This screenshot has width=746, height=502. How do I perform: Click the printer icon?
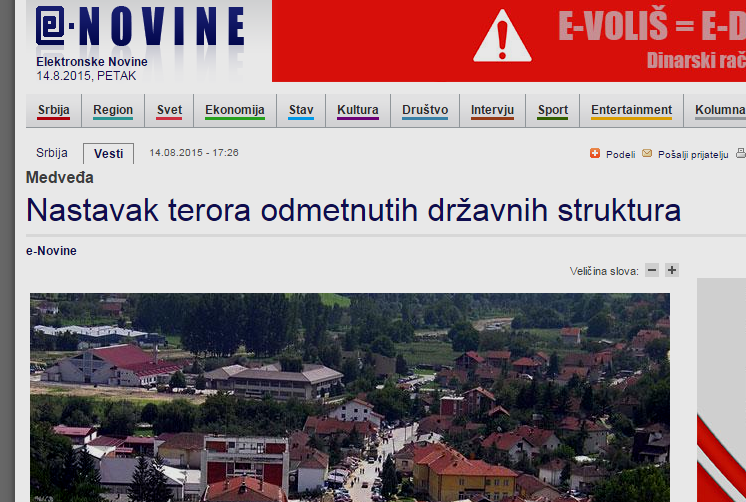[741, 153]
